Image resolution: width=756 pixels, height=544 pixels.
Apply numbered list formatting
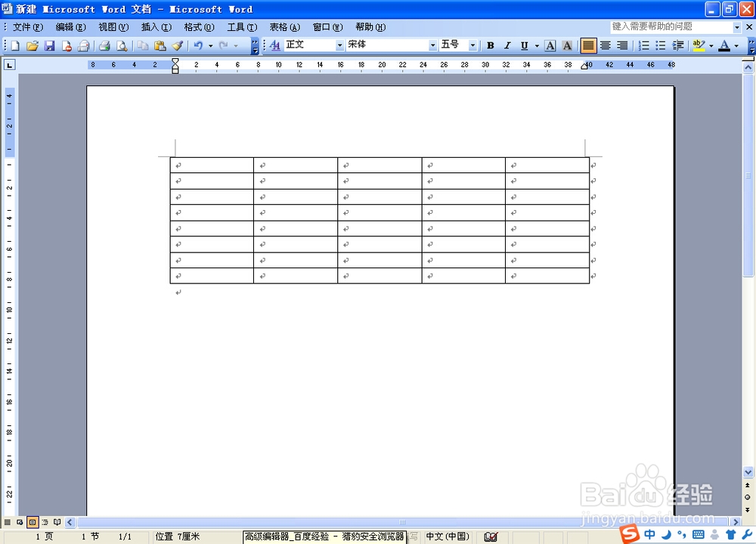643,46
